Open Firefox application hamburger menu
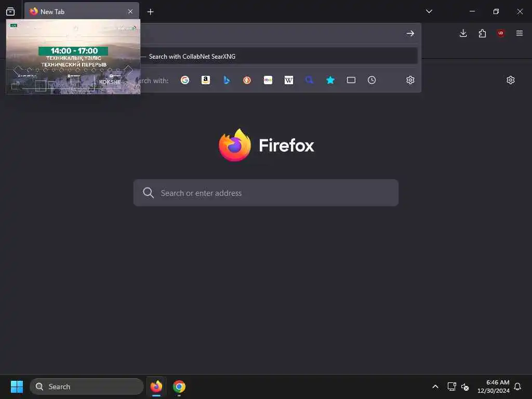 (x=520, y=33)
